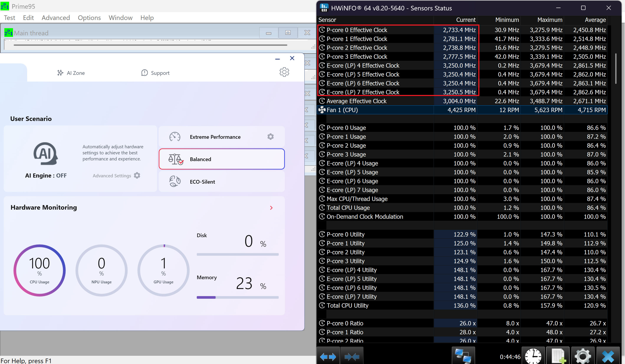Screen dimensions: 625x364
Task: Click the Current column header
Action: click(x=455, y=20)
